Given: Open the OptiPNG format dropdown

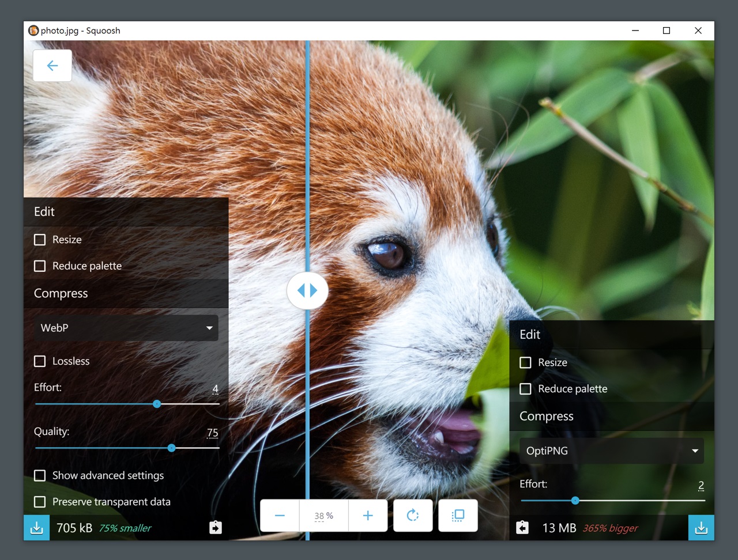Looking at the screenshot, I should click(x=612, y=451).
